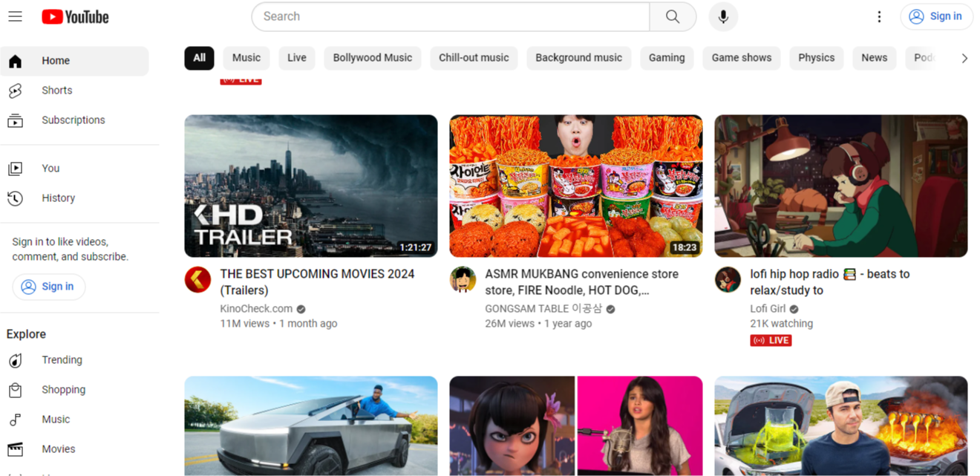Play the ASMR mukbang noodle thumbnail
Image resolution: width=980 pixels, height=476 pixels.
pyautogui.click(x=576, y=186)
